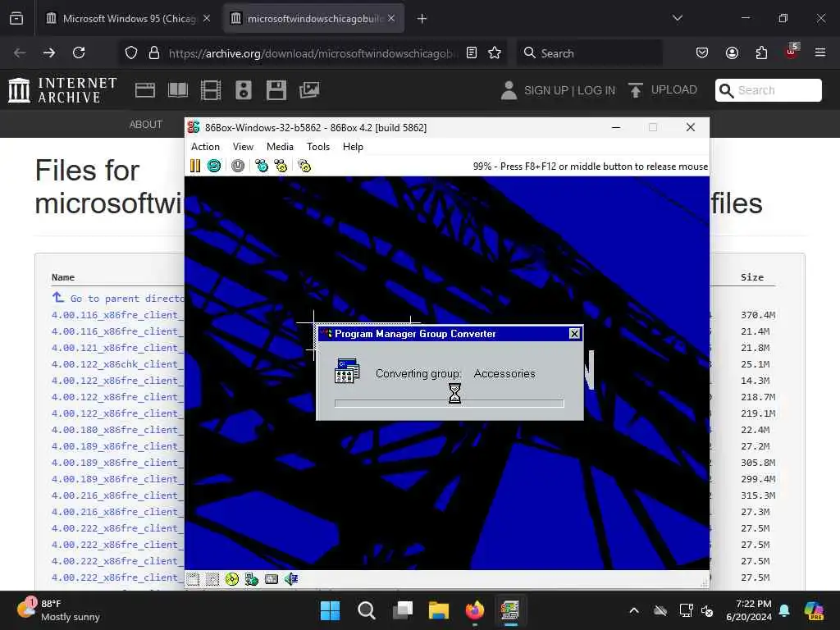Open Firefox View at the tab strip's left
840x630 pixels.
tap(16, 19)
